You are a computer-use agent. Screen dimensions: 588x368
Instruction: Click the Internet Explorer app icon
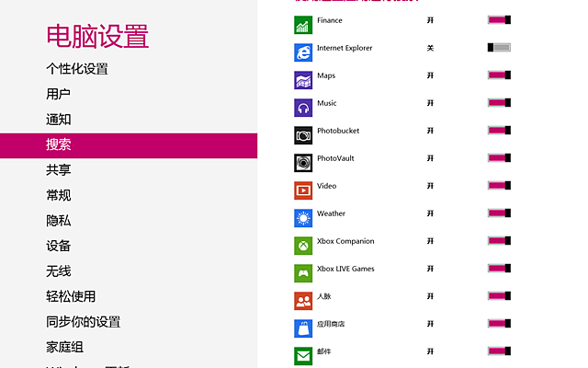pyautogui.click(x=303, y=52)
